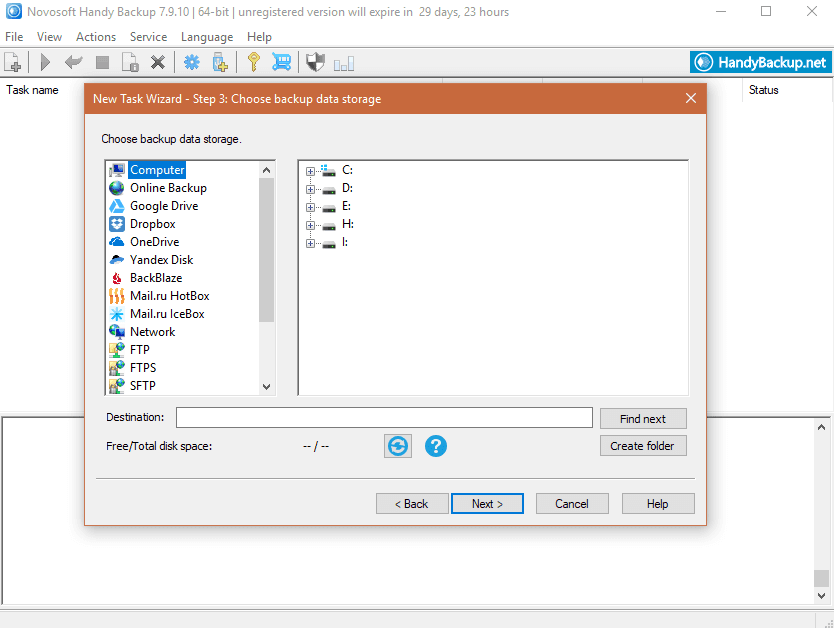The height and width of the screenshot is (628, 834).
Task: Choose Dropbox as backup storage
Action: click(152, 224)
